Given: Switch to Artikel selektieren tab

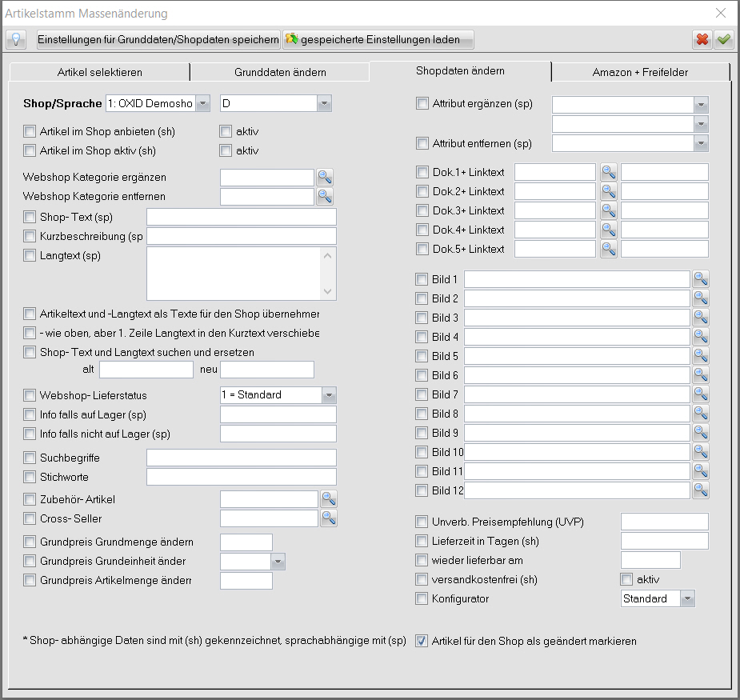Looking at the screenshot, I should (x=99, y=72).
